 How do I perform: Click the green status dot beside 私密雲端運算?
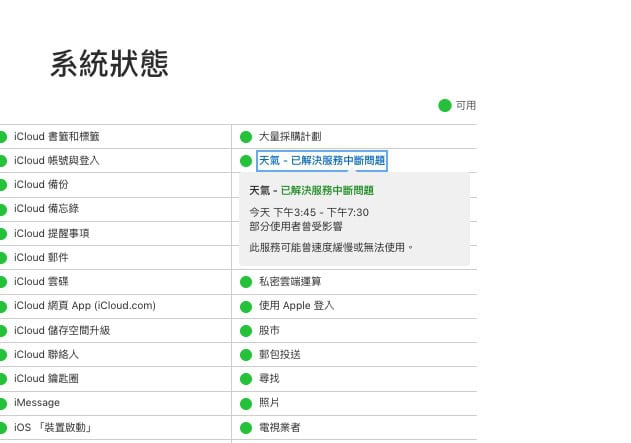pyautogui.click(x=246, y=282)
